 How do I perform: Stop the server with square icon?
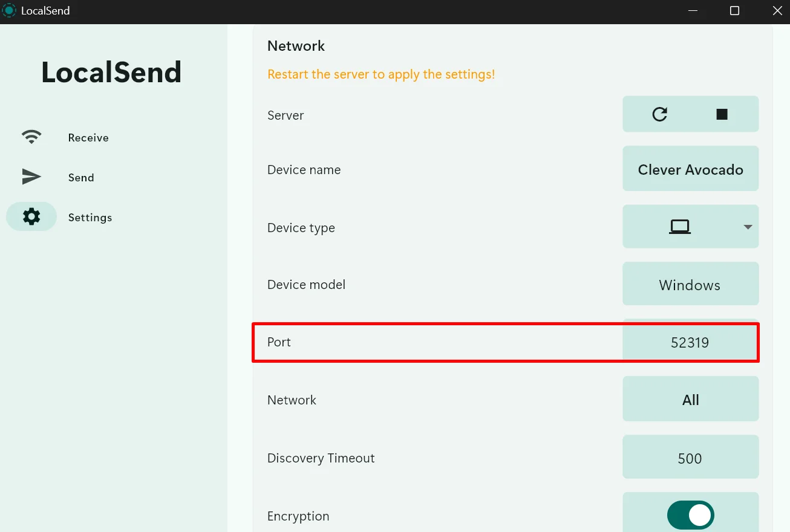(x=722, y=114)
